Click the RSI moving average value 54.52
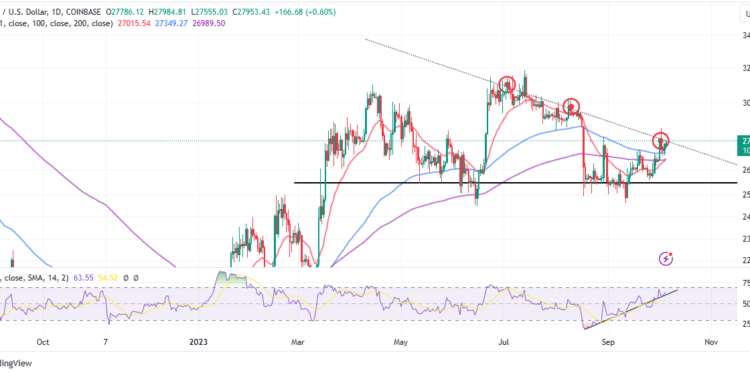Screen dimensions: 750x375 tap(107, 277)
